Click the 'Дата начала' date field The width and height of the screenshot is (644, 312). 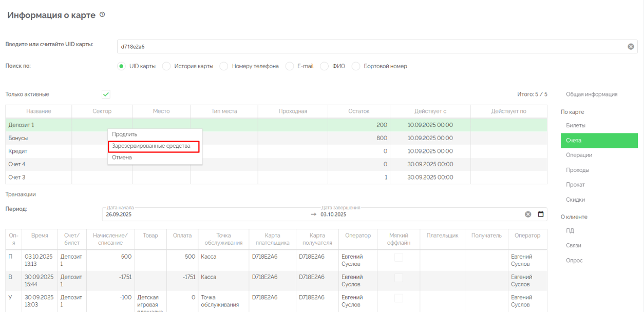[x=205, y=215]
